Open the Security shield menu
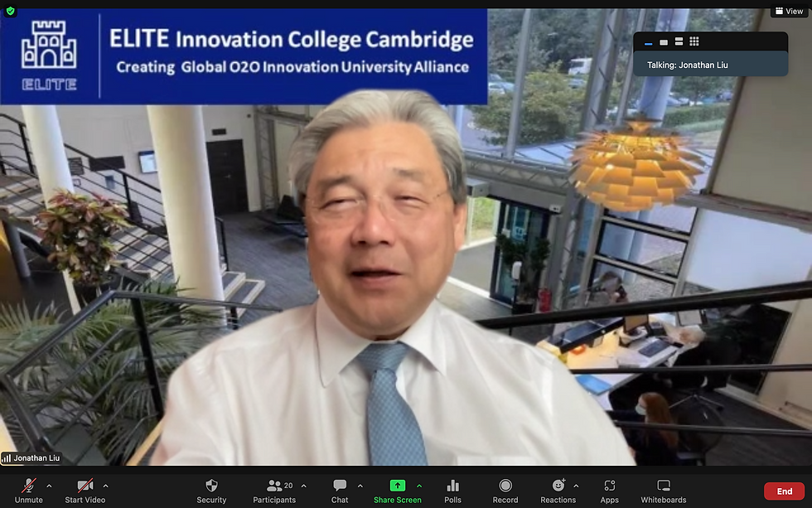This screenshot has width=812, height=508. click(211, 491)
